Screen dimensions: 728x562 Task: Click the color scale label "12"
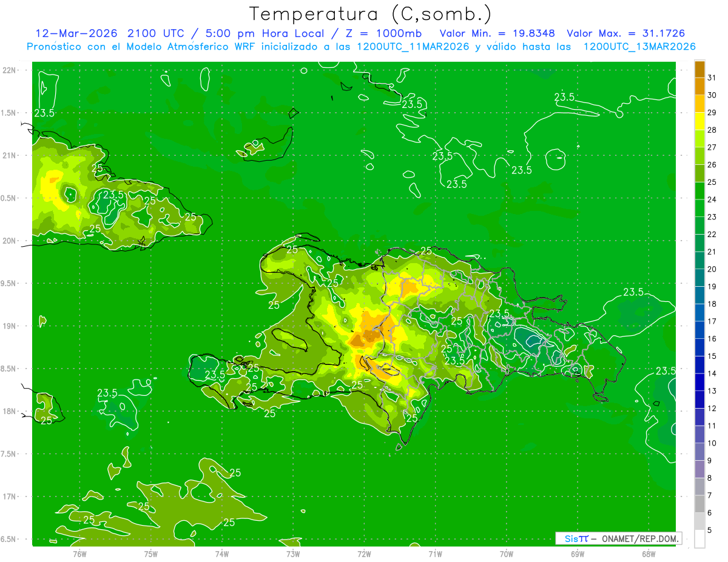pyautogui.click(x=712, y=409)
